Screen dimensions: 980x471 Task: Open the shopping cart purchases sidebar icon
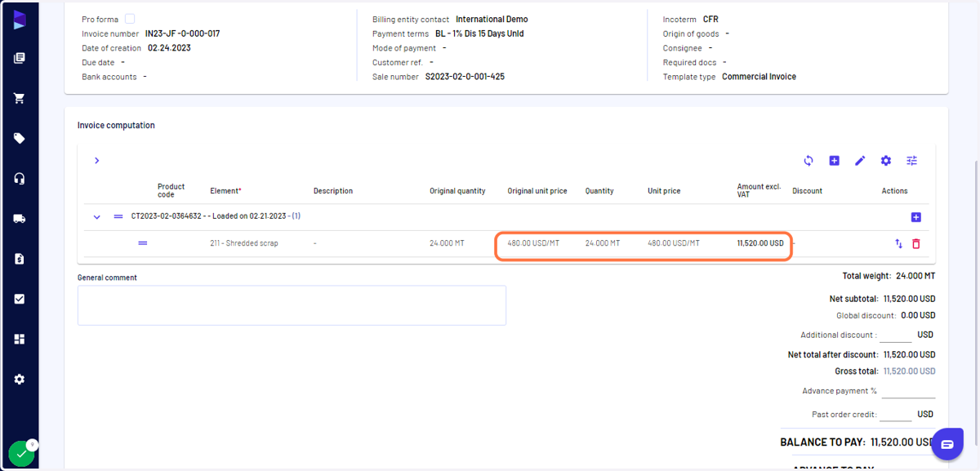(20, 98)
